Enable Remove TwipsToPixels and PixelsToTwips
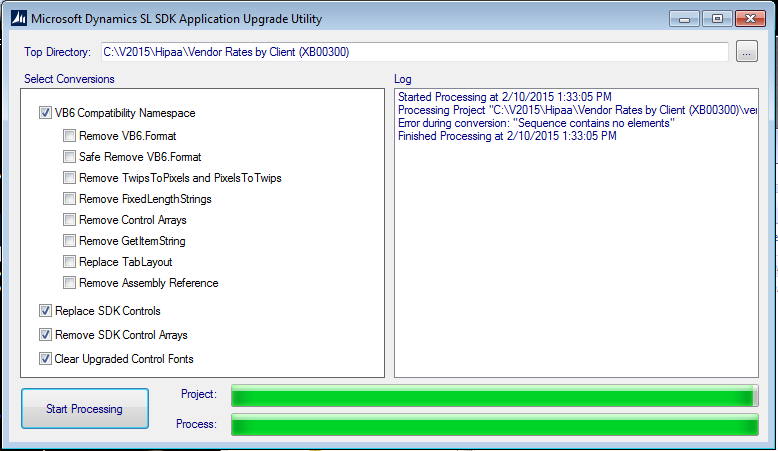The image size is (778, 451). (69, 178)
